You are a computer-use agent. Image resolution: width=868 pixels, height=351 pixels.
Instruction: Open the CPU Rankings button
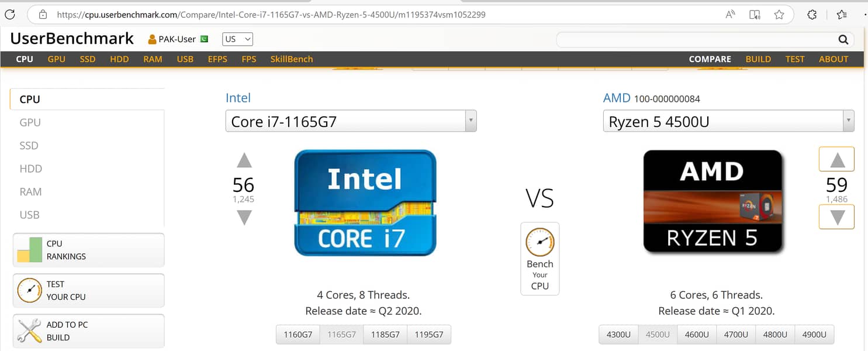click(x=88, y=250)
